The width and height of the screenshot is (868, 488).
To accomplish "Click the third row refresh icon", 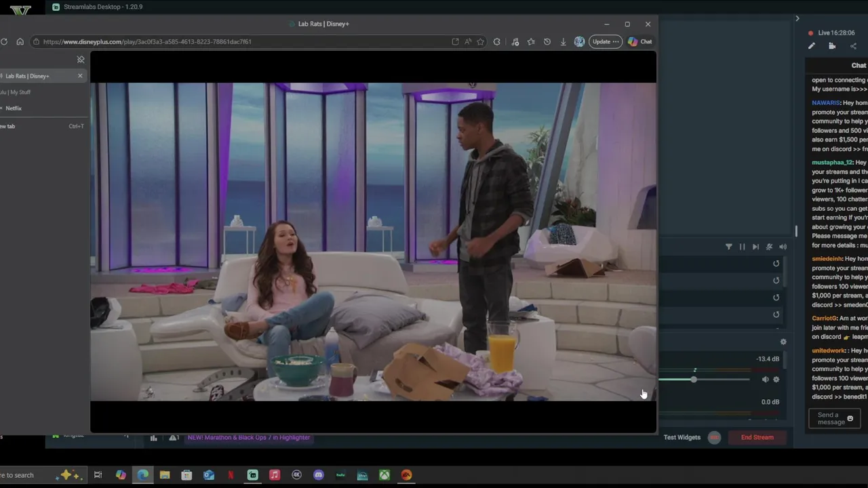I will click(x=776, y=298).
